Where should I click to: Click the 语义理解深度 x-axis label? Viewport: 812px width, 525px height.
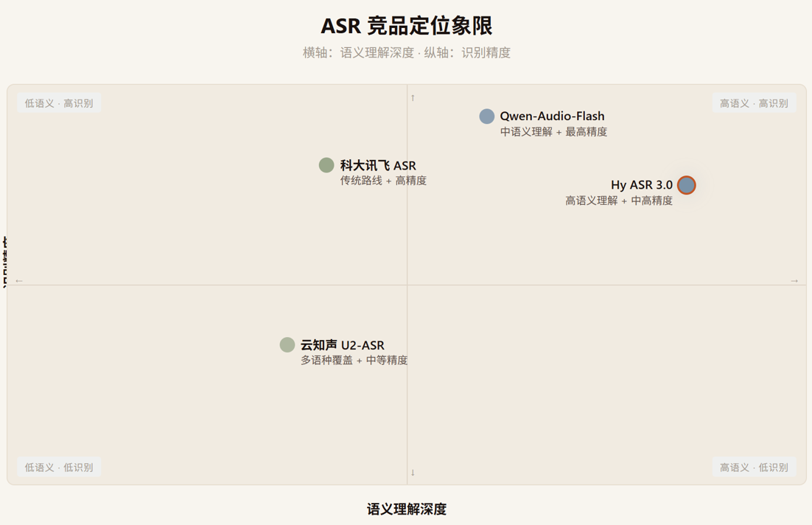point(407,509)
